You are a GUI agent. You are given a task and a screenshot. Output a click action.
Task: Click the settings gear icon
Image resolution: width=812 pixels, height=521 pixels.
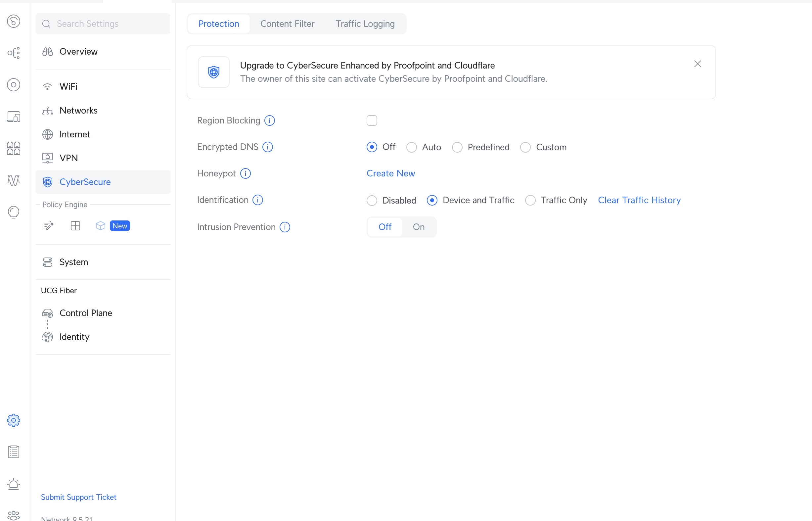[14, 420]
